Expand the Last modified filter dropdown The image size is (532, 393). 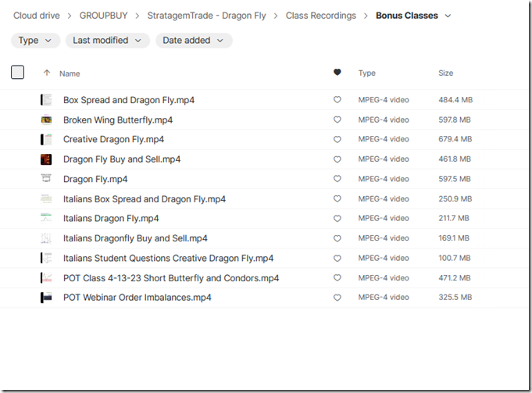[x=107, y=41]
